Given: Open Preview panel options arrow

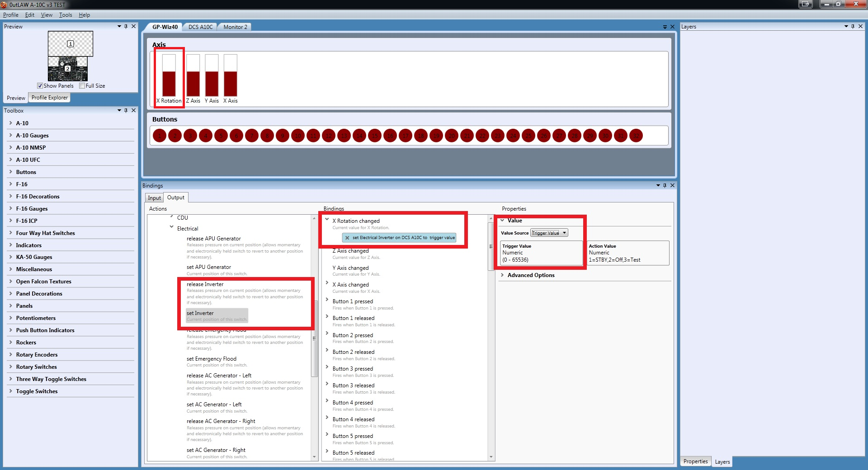Looking at the screenshot, I should coord(119,26).
